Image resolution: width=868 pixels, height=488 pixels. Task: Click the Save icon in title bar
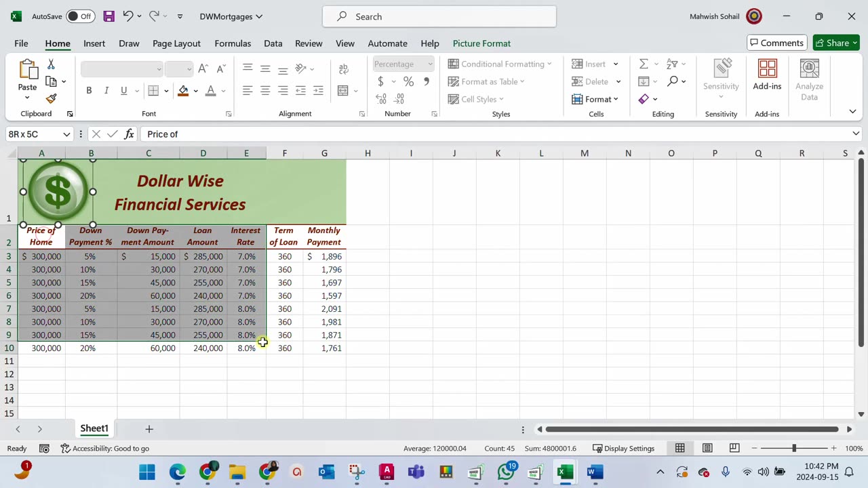coord(108,16)
